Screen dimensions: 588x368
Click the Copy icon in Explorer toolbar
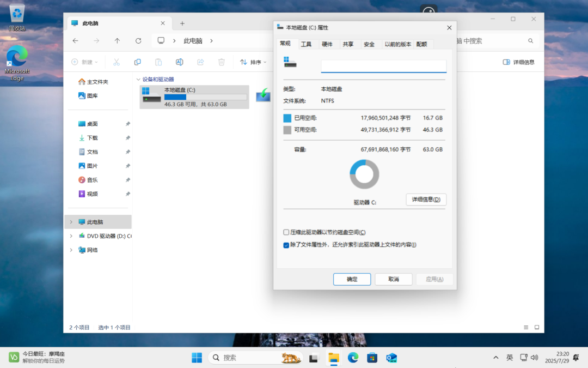click(x=137, y=62)
